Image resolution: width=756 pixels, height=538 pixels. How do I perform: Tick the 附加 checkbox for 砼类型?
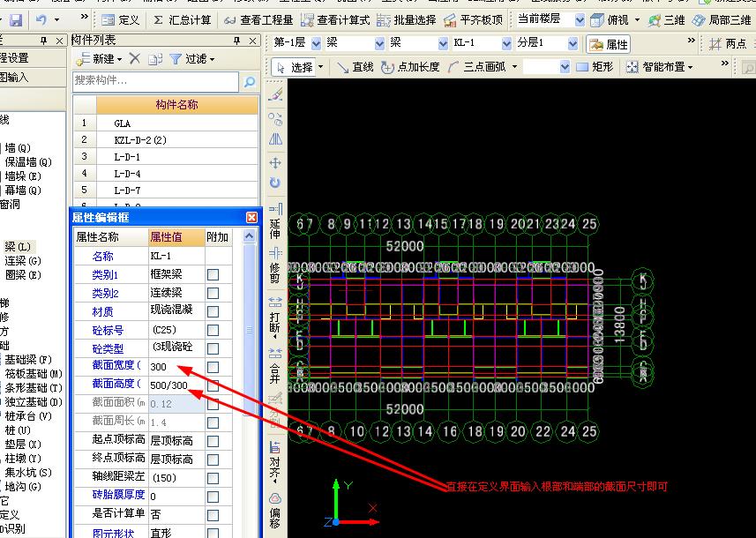tap(213, 348)
